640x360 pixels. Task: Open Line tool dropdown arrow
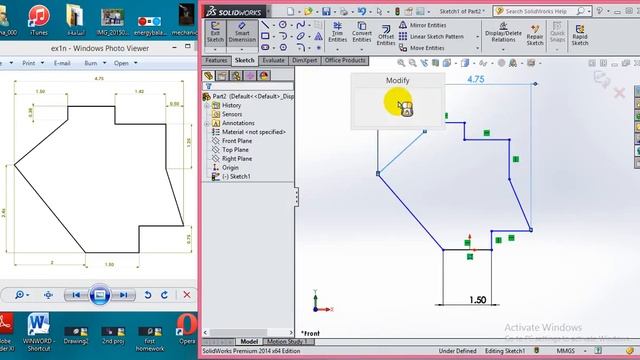(x=274, y=25)
